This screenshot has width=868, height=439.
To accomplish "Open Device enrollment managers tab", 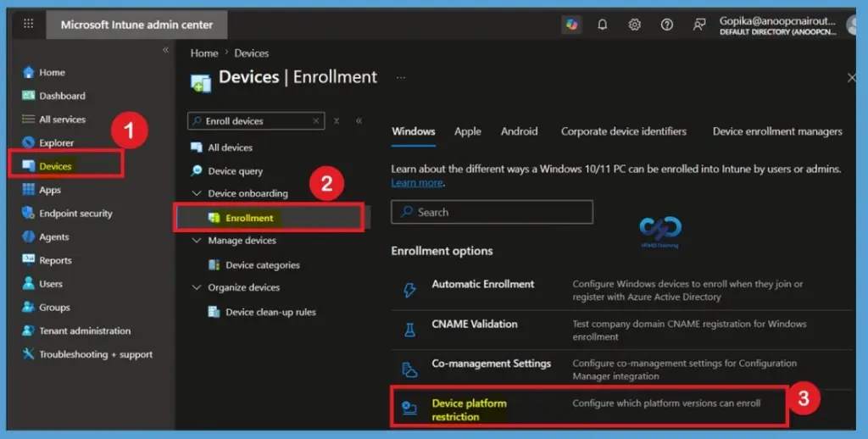I will click(777, 131).
